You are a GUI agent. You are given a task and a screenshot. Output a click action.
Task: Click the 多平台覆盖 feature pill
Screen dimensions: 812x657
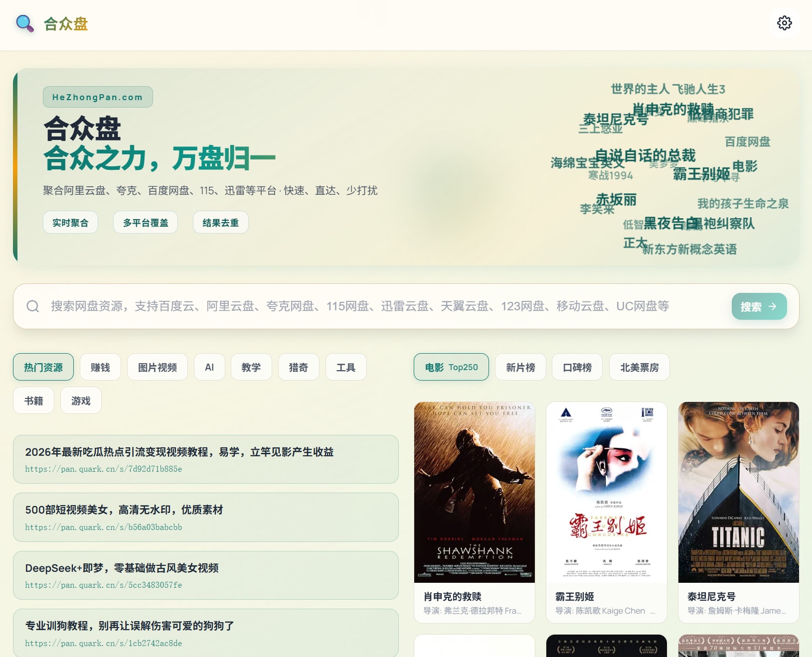[146, 222]
